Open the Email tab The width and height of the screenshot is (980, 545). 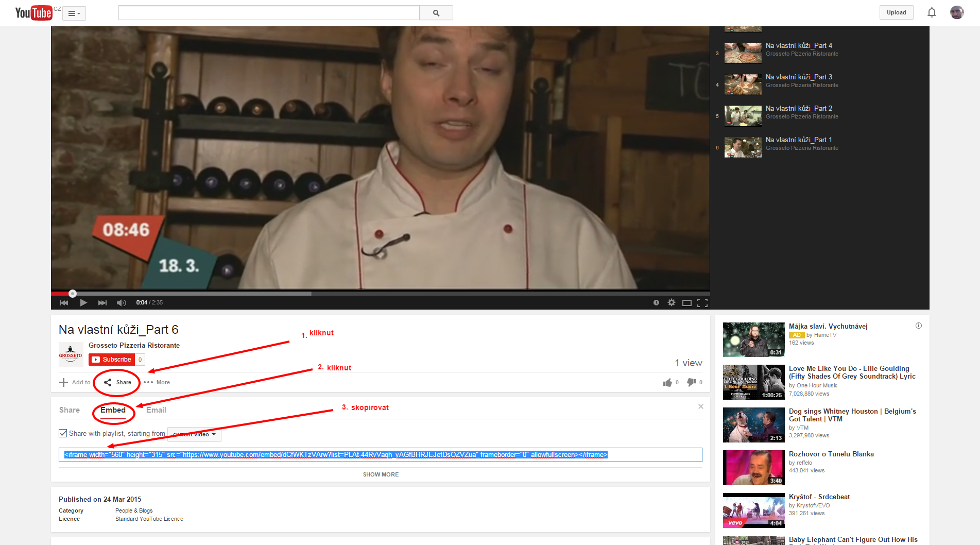[156, 410]
